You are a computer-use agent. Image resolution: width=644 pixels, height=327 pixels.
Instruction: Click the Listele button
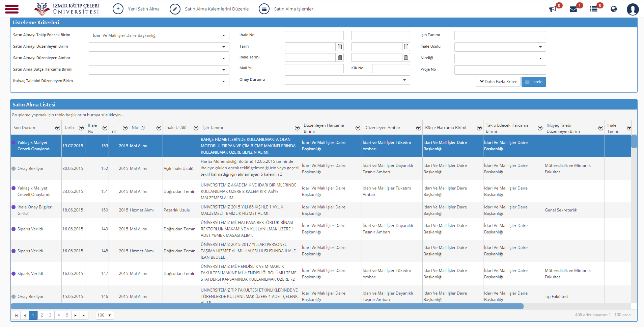[534, 82]
